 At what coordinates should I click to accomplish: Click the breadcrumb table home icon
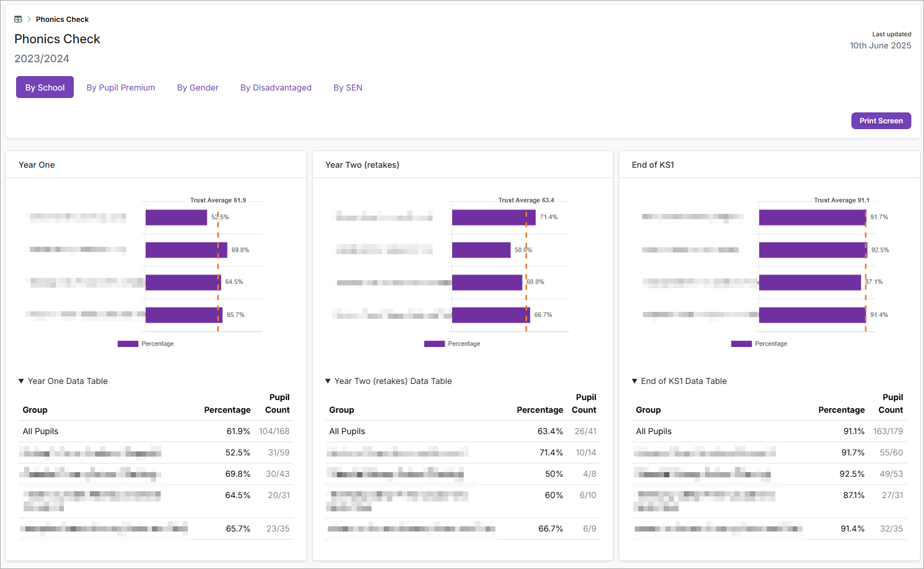(x=18, y=20)
